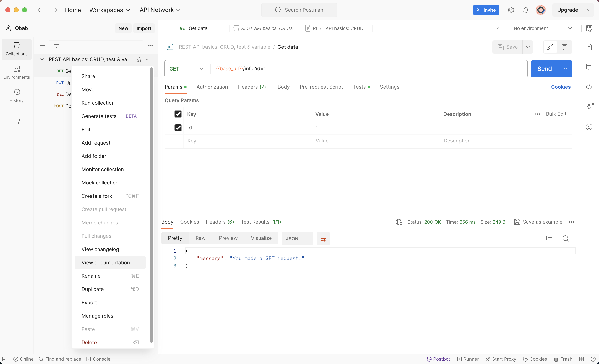The height and width of the screenshot is (364, 599).
Task: Click the request URL field
Action: 369,69
